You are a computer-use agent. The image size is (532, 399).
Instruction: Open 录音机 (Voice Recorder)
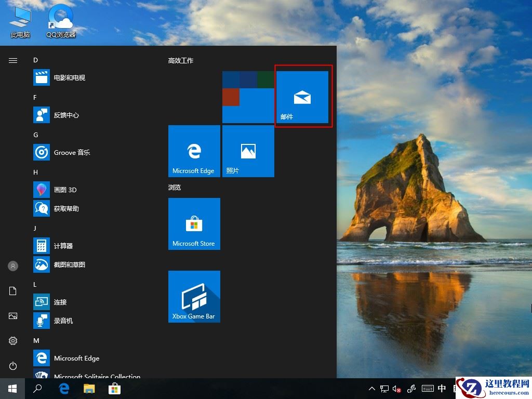coord(62,321)
